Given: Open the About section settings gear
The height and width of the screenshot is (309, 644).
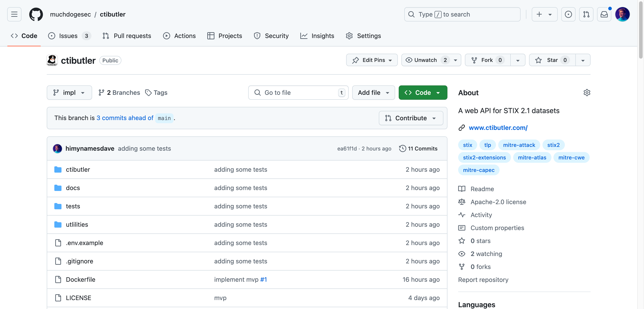Looking at the screenshot, I should (587, 93).
